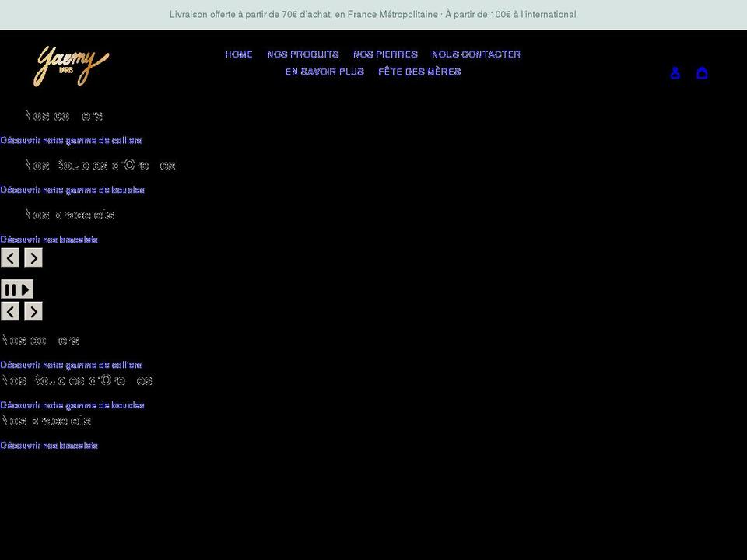Open the shopping cart icon
Viewport: 747px width, 560px height.
click(702, 73)
